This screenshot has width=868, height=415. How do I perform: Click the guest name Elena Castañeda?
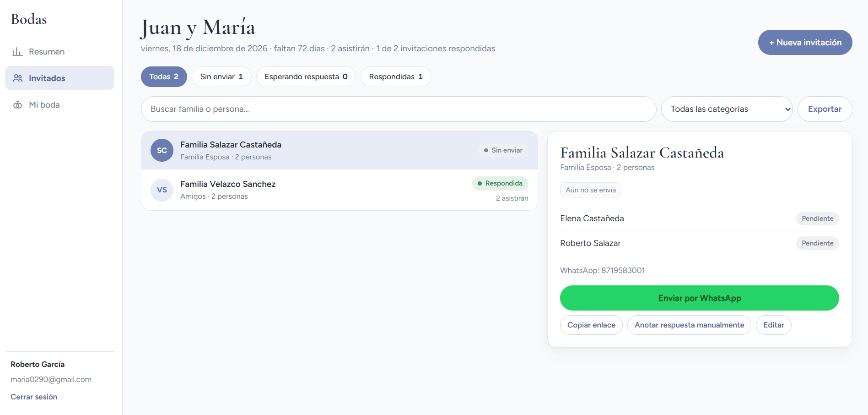(592, 218)
